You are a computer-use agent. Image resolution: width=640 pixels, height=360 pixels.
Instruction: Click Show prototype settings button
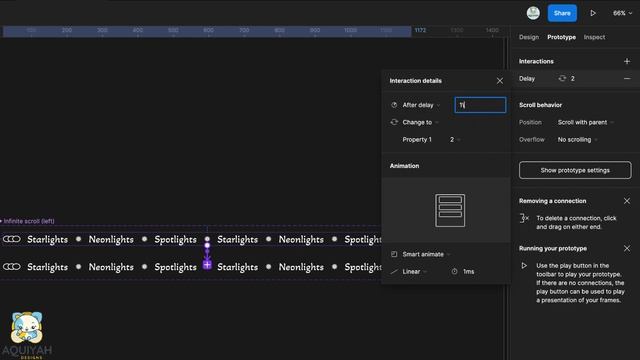[x=575, y=170]
